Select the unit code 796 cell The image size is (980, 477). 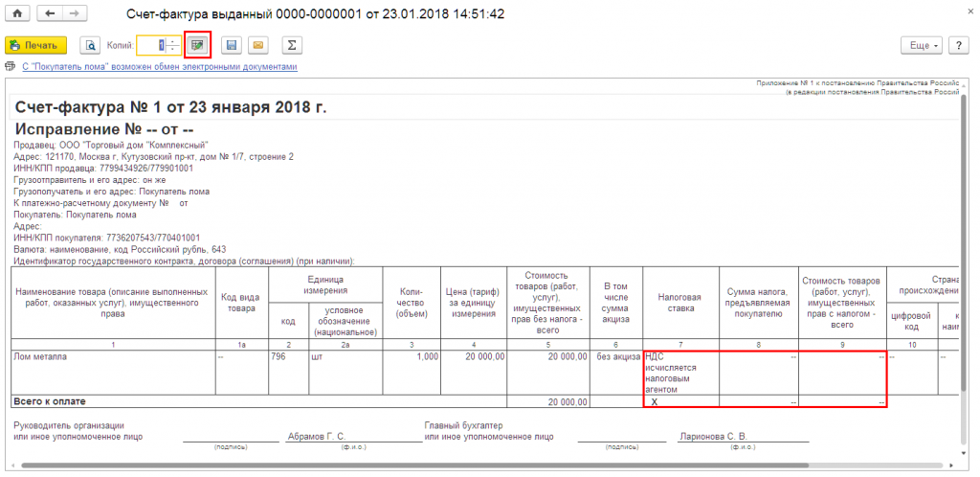[x=288, y=373]
